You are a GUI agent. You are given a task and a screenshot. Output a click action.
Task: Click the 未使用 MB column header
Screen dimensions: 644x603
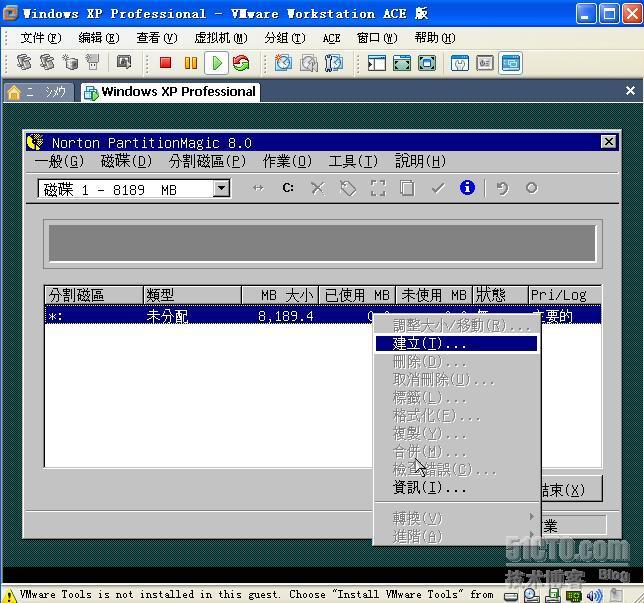(x=434, y=295)
